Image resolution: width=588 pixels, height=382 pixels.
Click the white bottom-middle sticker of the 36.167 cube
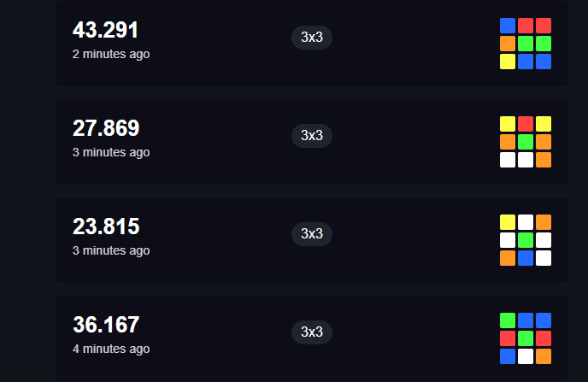526,356
